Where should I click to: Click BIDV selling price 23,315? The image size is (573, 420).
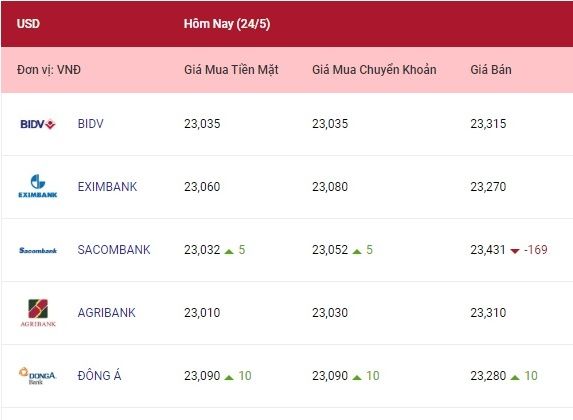tap(488, 124)
